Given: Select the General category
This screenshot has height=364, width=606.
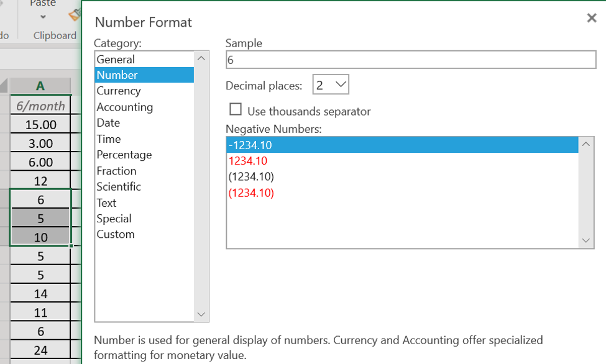Looking at the screenshot, I should 116,60.
